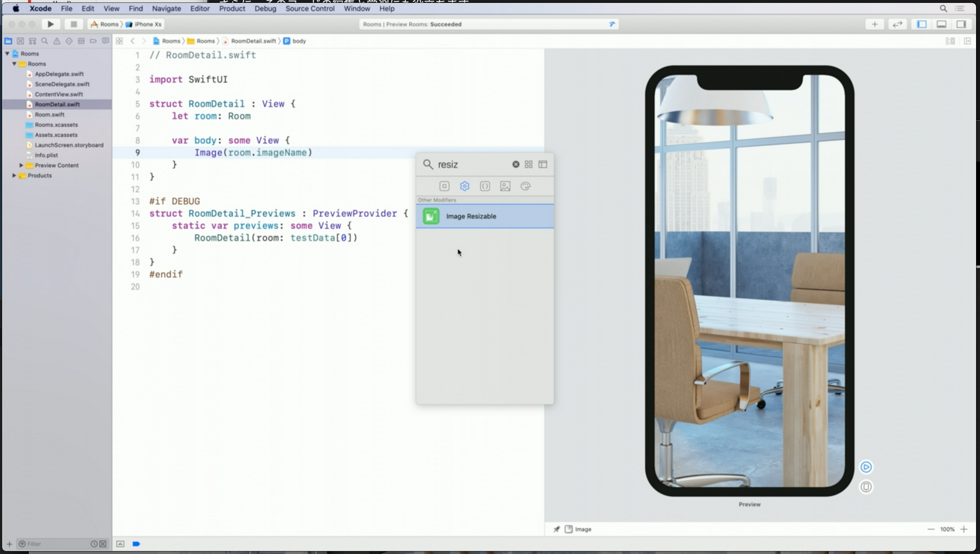Open the Source Control menu
This screenshot has width=980, height=554.
(x=310, y=8)
